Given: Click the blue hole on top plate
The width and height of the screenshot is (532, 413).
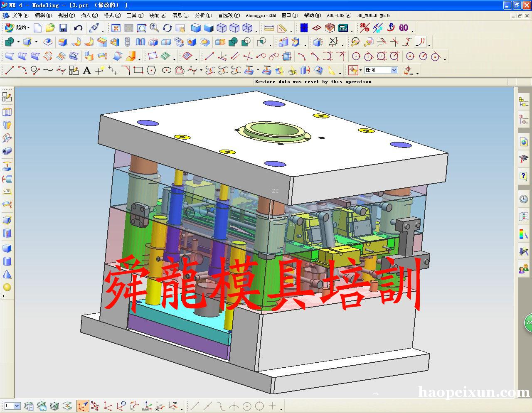Looking at the screenshot, I should [148, 123].
